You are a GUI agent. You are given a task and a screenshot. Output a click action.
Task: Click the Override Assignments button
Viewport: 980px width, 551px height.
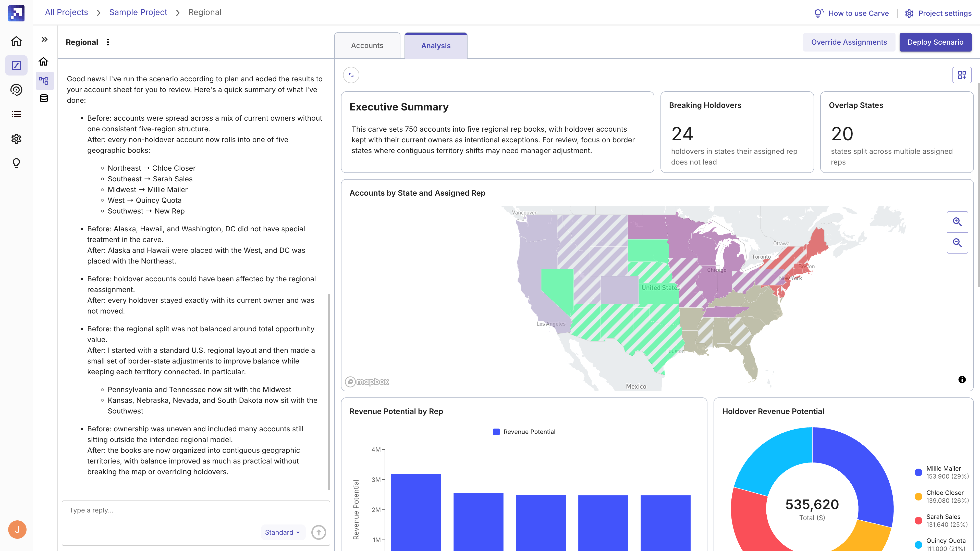[849, 42]
